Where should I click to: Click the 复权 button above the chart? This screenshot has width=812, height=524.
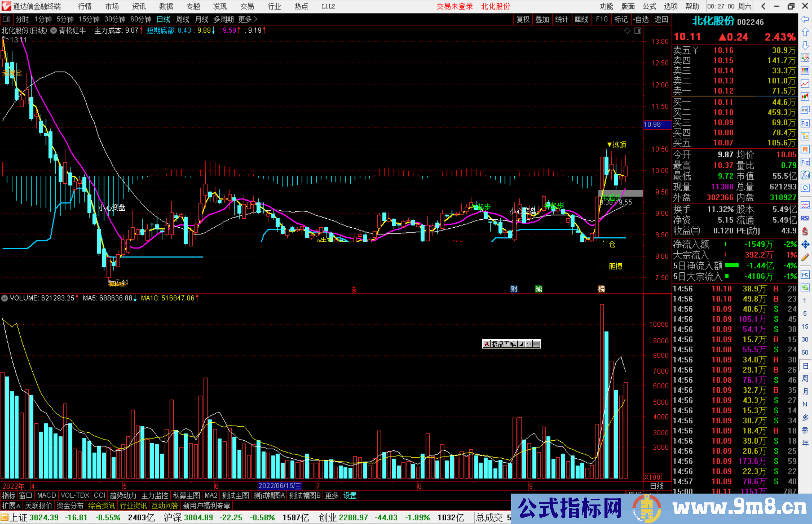click(523, 19)
